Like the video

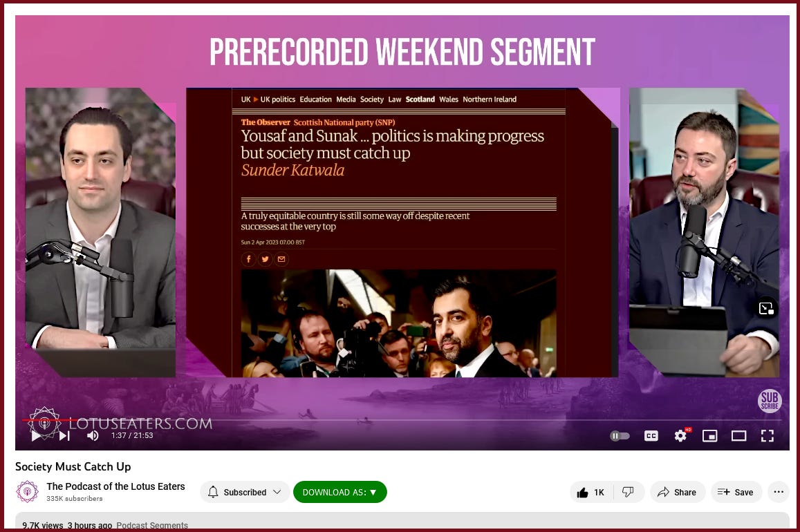[591, 492]
